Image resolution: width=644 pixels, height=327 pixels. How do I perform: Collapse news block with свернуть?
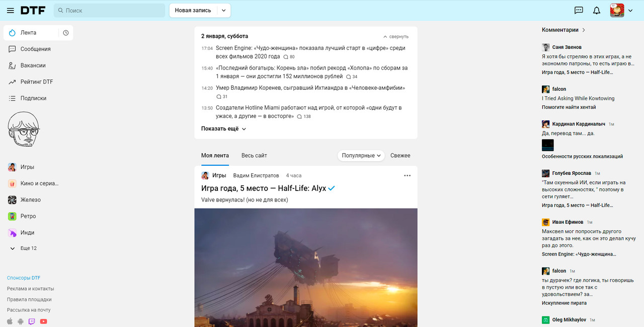pyautogui.click(x=396, y=37)
